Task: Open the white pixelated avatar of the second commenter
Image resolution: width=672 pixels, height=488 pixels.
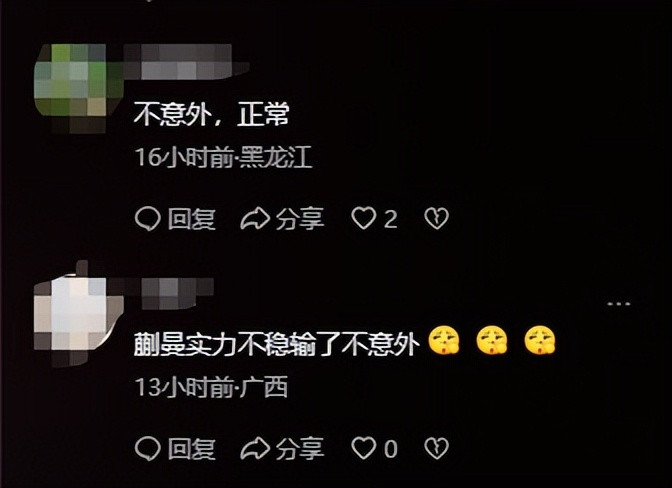Action: [73, 315]
